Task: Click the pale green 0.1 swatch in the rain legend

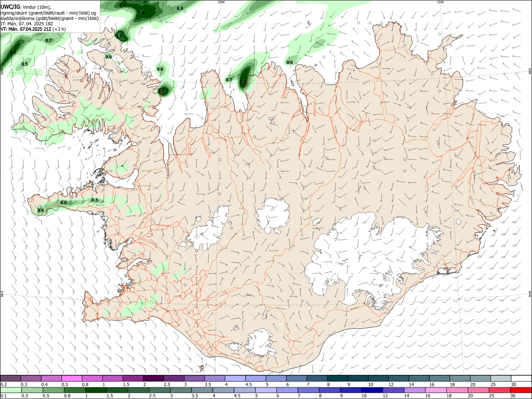Action: (10, 390)
